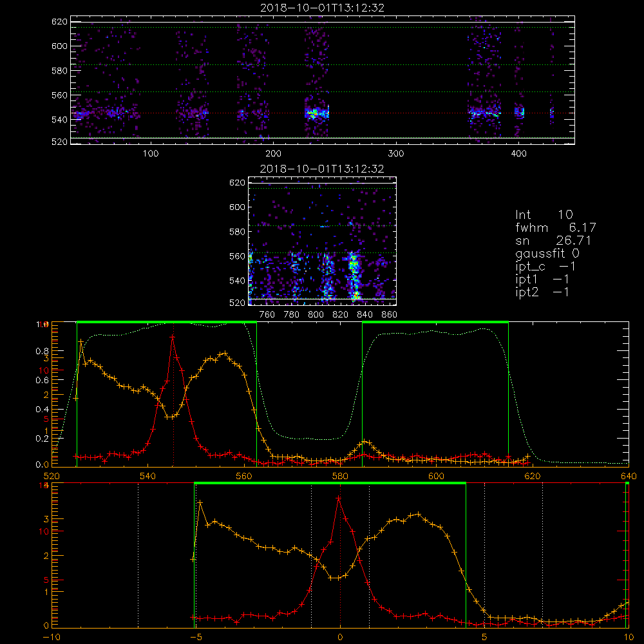Click the x-axis label 300 on the top plot
The height and width of the screenshot is (644, 644).
pos(396,153)
